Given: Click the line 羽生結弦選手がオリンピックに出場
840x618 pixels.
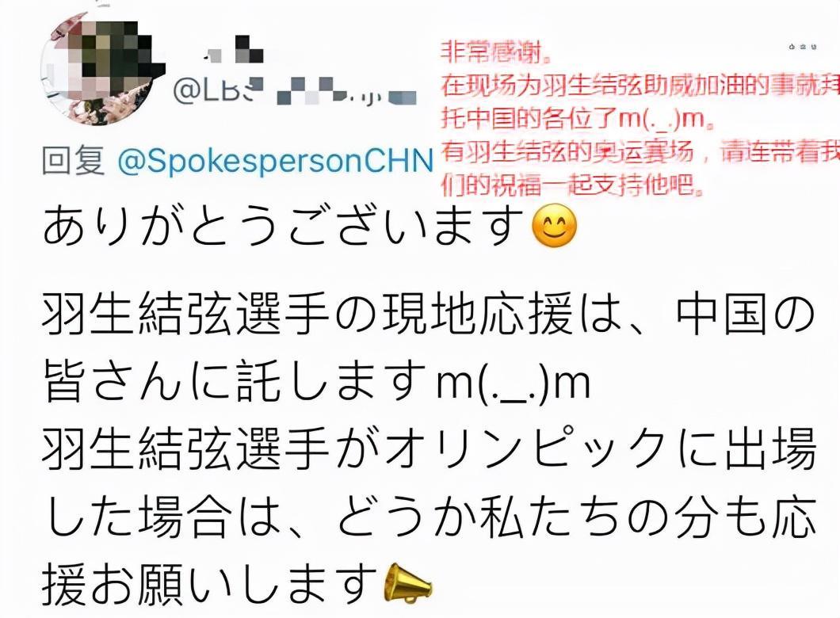Looking at the screenshot, I should tap(429, 448).
